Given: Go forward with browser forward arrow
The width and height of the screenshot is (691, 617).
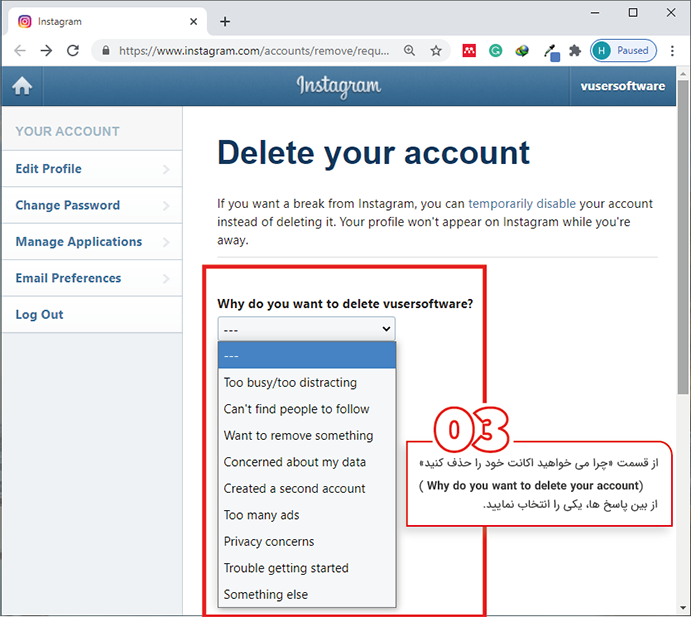Looking at the screenshot, I should click(46, 51).
